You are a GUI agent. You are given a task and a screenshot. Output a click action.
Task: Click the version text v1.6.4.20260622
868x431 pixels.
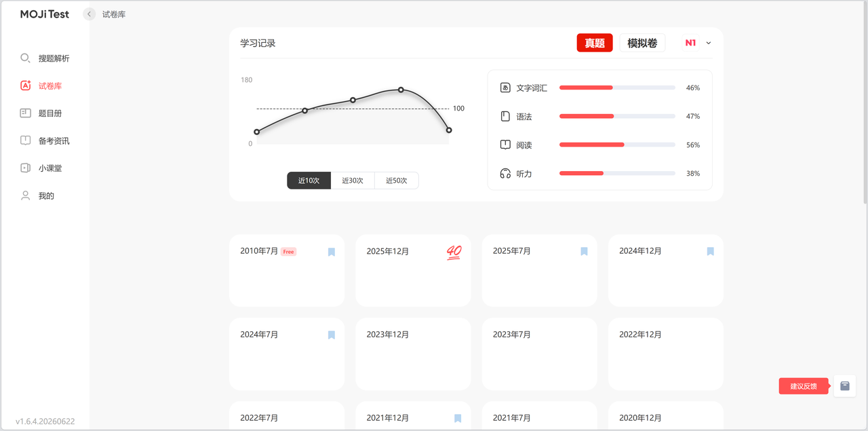(45, 421)
